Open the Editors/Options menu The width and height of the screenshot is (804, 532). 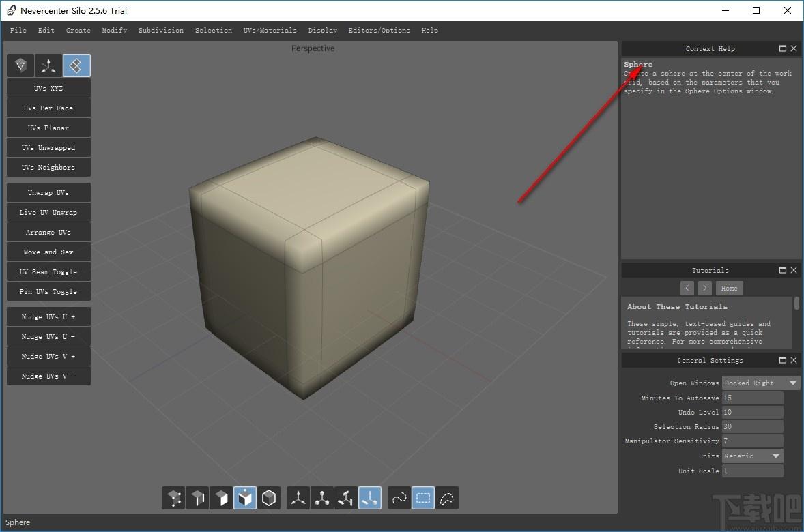coord(379,30)
